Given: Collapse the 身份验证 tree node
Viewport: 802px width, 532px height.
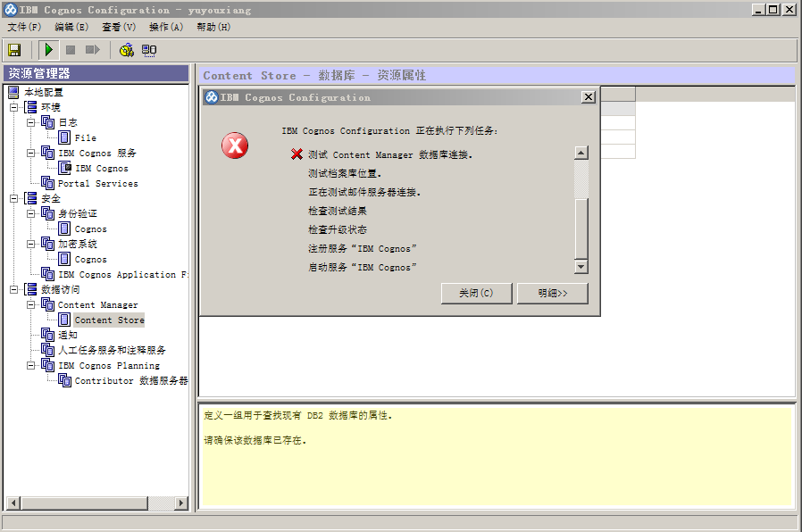Looking at the screenshot, I should (30, 213).
